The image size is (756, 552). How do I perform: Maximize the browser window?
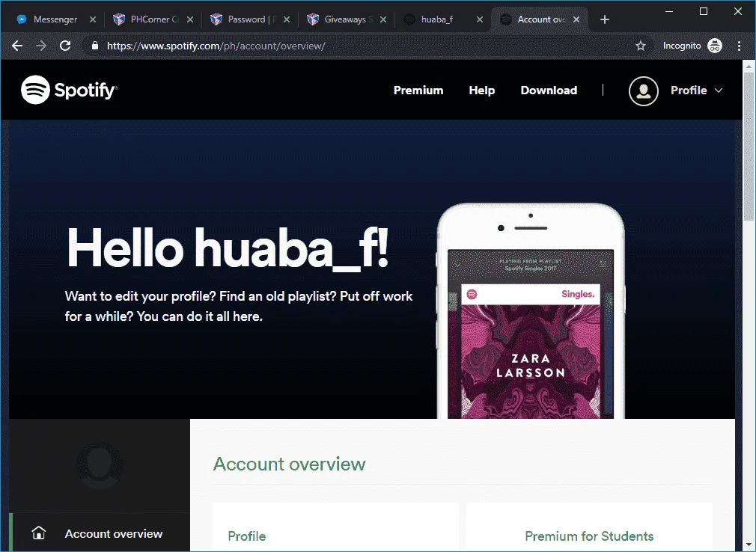coord(704,11)
